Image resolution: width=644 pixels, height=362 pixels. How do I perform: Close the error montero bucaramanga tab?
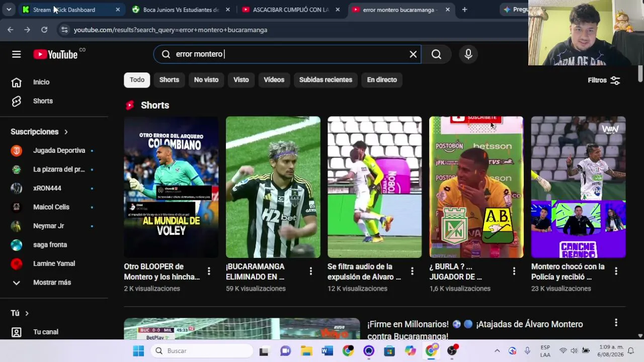pos(447,10)
